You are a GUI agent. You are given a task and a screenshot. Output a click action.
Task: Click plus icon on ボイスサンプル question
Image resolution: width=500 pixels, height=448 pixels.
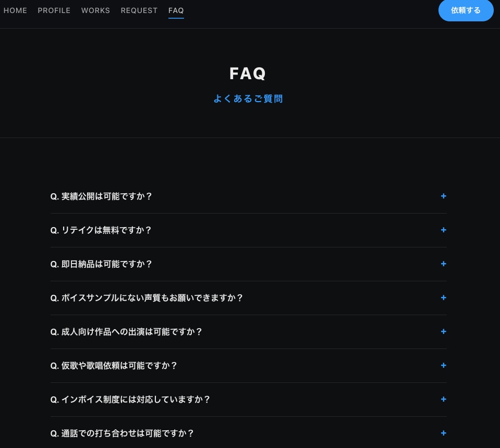coord(444,297)
